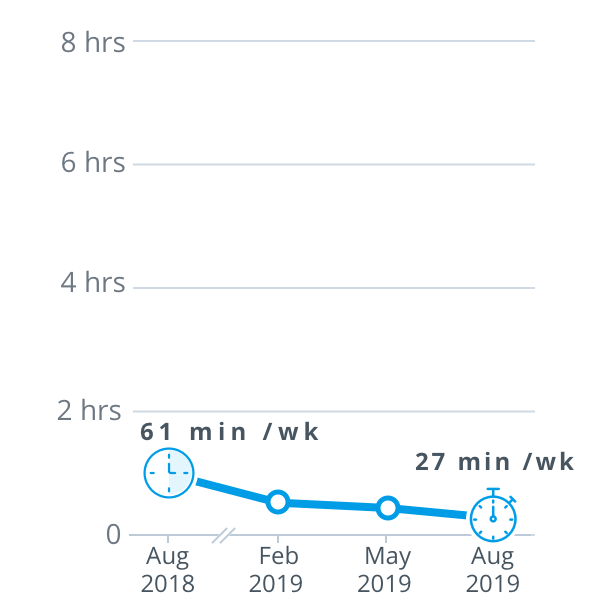Click the "6 hrs" y-axis label
Image resolution: width=600 pixels, height=600 pixels.
click(93, 163)
